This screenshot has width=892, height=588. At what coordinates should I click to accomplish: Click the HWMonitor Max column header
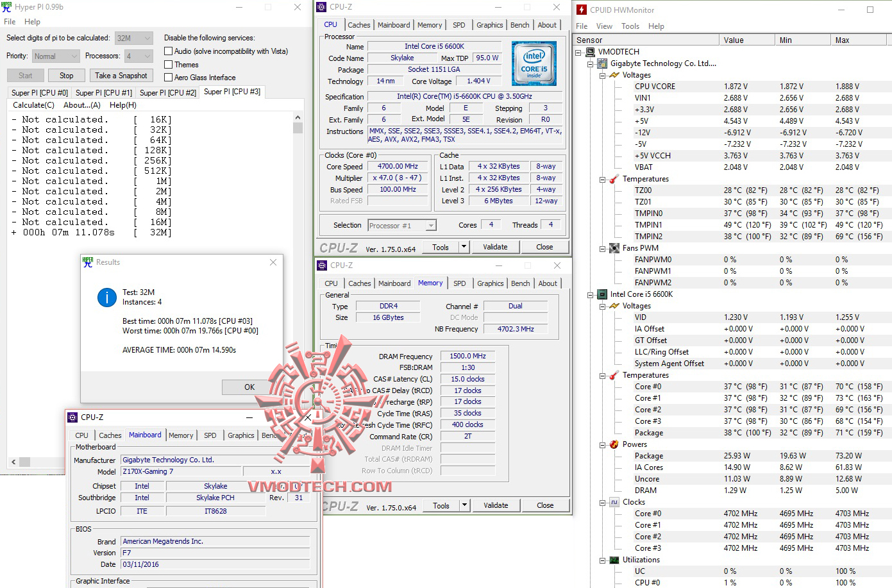(x=860, y=40)
